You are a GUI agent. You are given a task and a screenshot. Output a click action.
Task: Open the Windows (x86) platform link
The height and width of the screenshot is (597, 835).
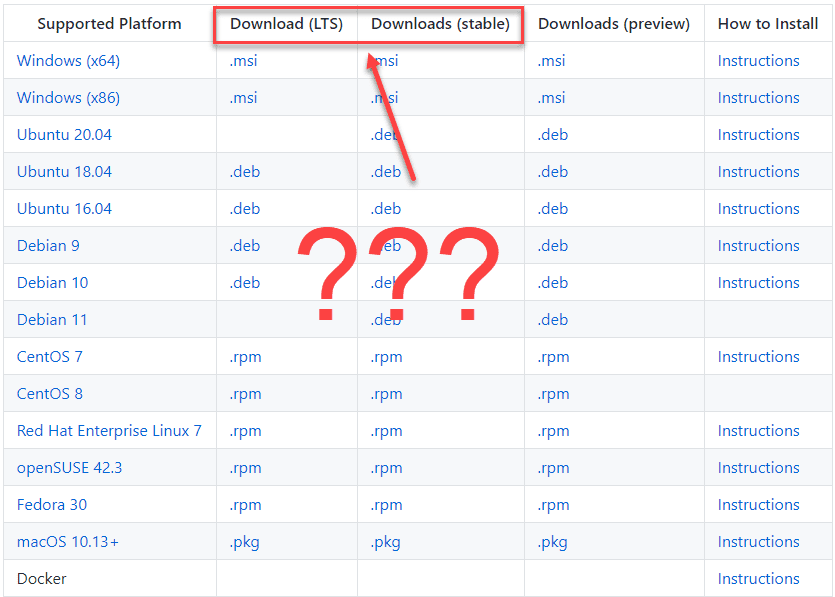click(68, 98)
